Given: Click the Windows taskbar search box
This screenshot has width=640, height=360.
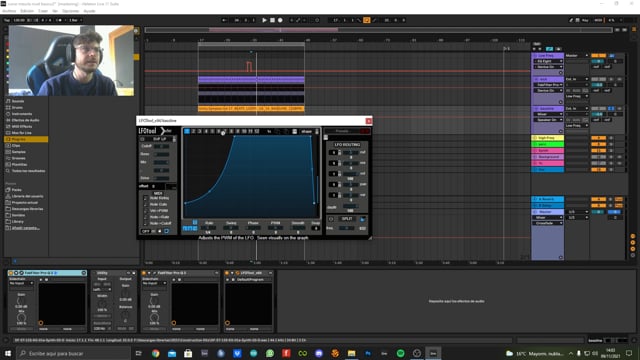Looking at the screenshot, I should click(73, 353).
